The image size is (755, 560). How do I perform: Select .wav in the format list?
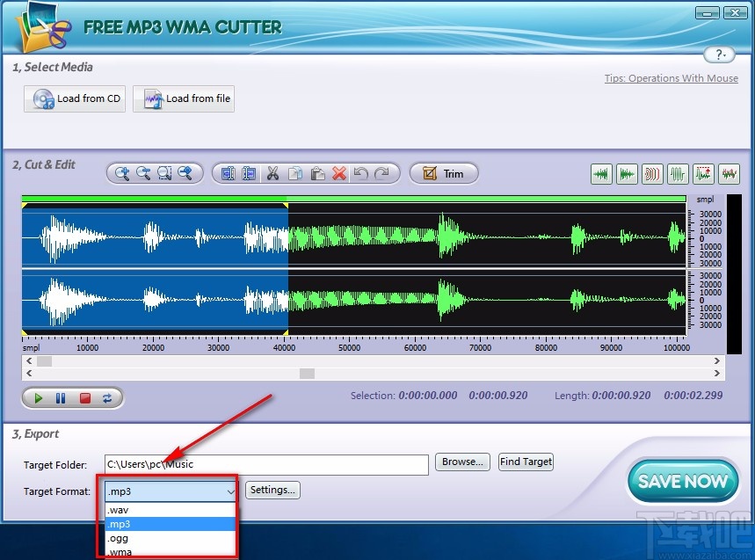[x=170, y=510]
